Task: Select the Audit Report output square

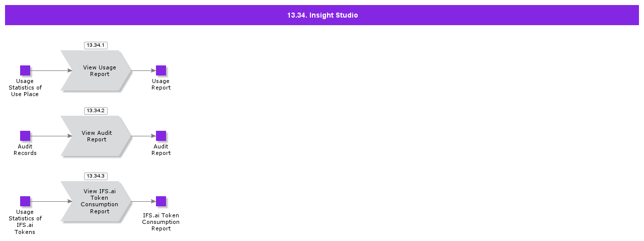Action: (x=161, y=136)
